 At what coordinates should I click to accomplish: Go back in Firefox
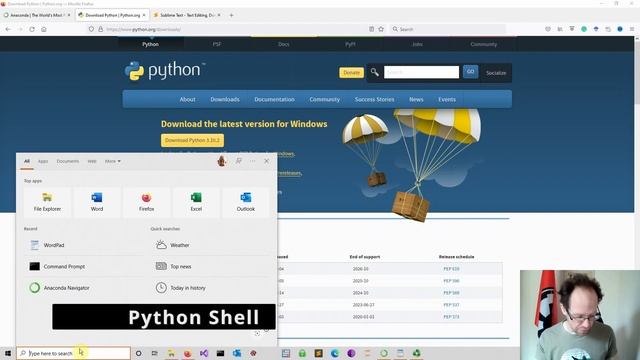pos(8,29)
